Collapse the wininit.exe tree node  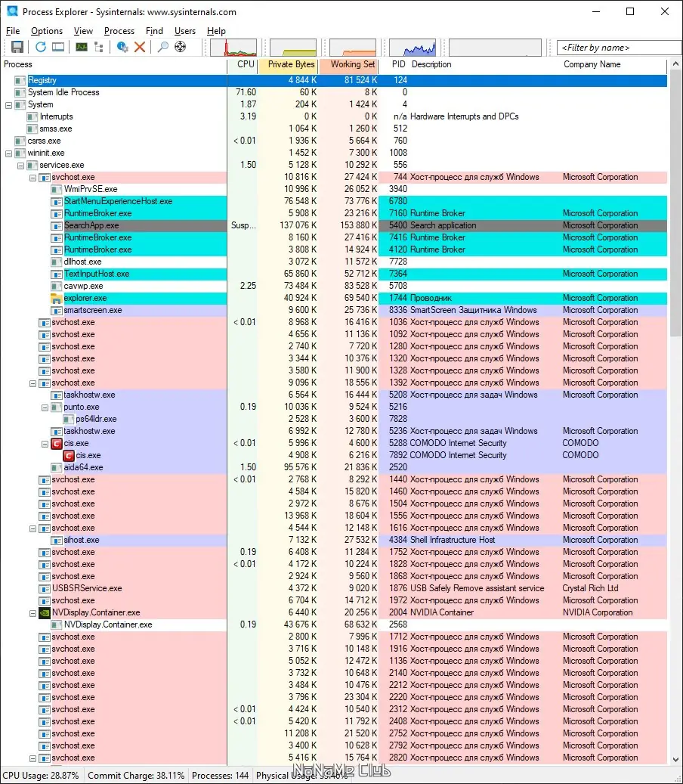pyautogui.click(x=8, y=153)
